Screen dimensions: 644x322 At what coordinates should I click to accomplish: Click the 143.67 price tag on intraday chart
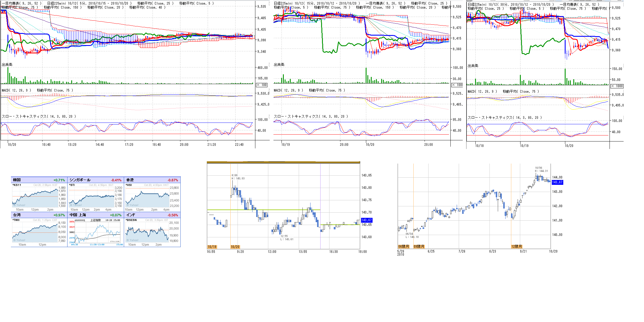[367, 220]
